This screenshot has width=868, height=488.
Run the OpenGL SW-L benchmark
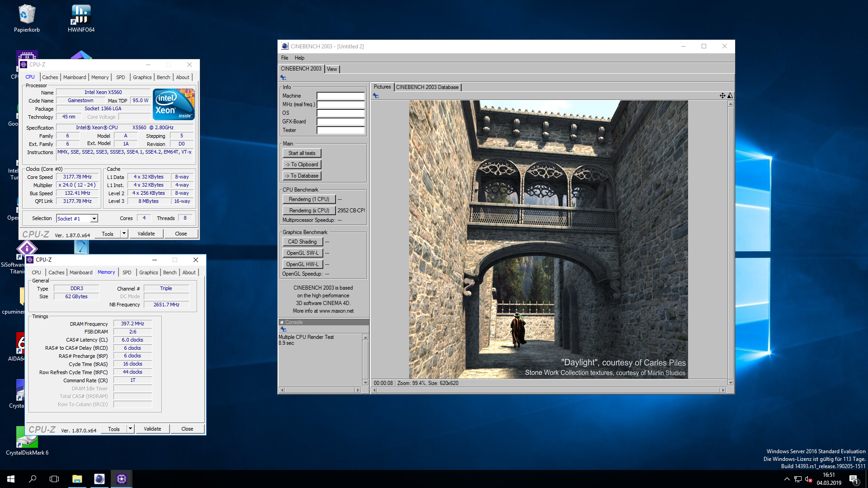[x=302, y=253]
